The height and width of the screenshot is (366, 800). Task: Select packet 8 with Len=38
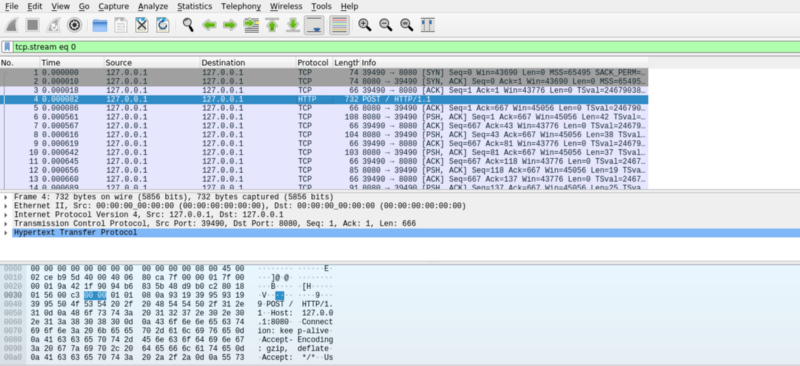324,135
